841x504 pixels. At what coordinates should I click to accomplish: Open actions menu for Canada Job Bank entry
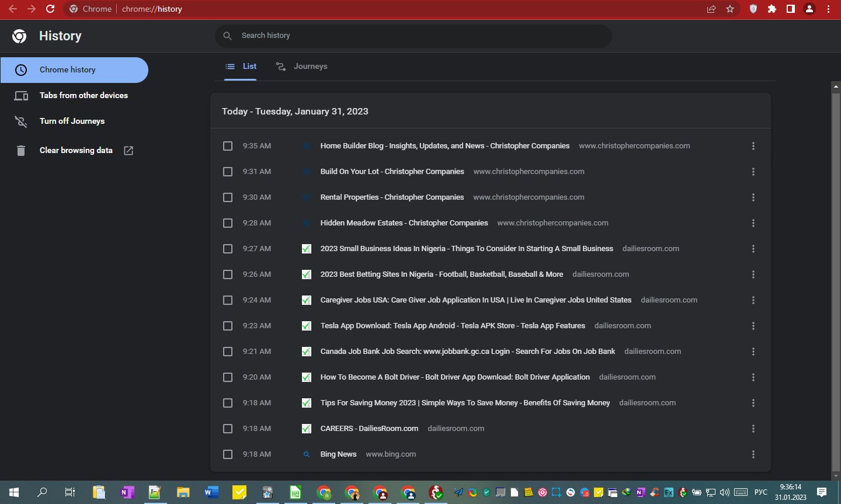coord(753,352)
